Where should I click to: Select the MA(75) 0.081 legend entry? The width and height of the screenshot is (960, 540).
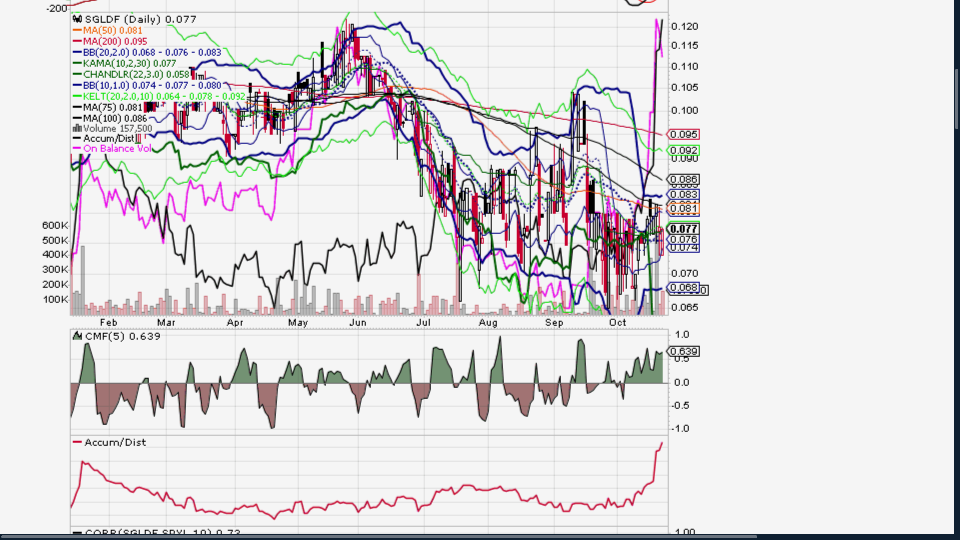(x=113, y=108)
